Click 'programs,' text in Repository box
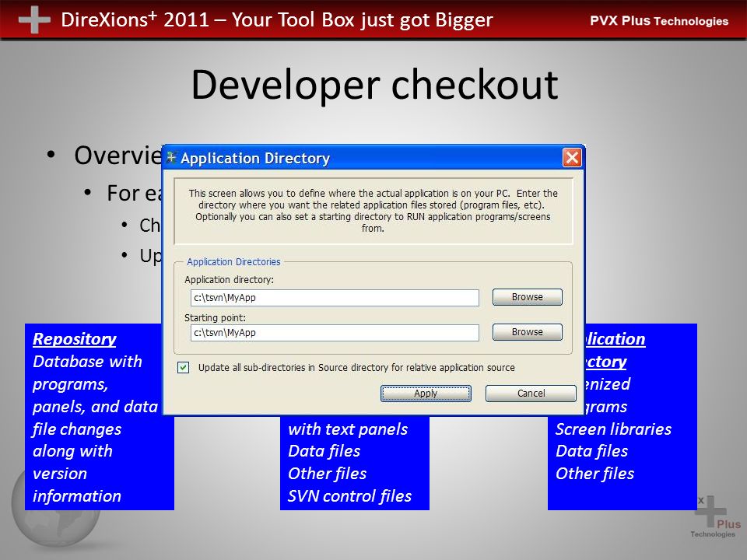 tap(70, 384)
